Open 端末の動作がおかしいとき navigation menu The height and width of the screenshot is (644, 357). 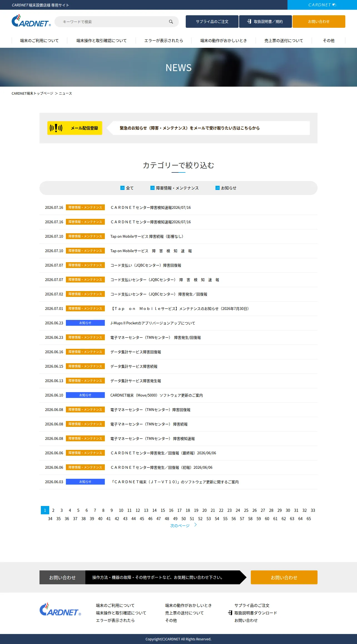click(x=224, y=41)
